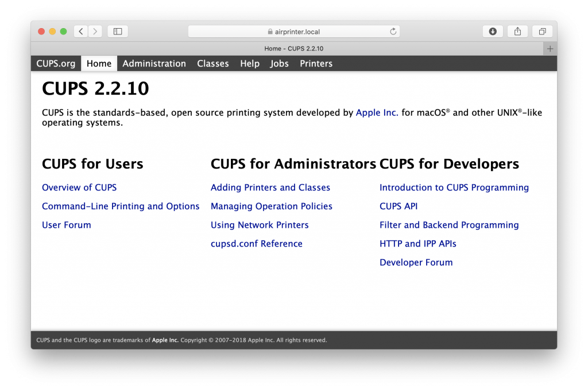Click the CUPS for Administrators heading
The image size is (588, 390).
pos(293,163)
